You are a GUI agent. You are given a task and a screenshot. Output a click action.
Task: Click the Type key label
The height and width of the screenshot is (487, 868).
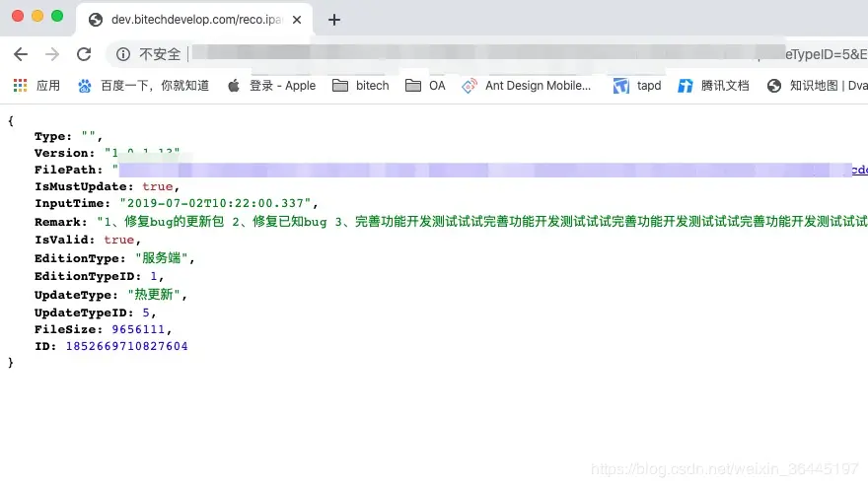point(52,136)
